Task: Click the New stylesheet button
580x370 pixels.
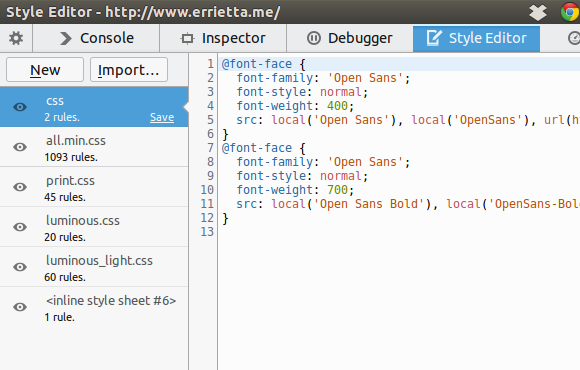Action: coord(45,70)
